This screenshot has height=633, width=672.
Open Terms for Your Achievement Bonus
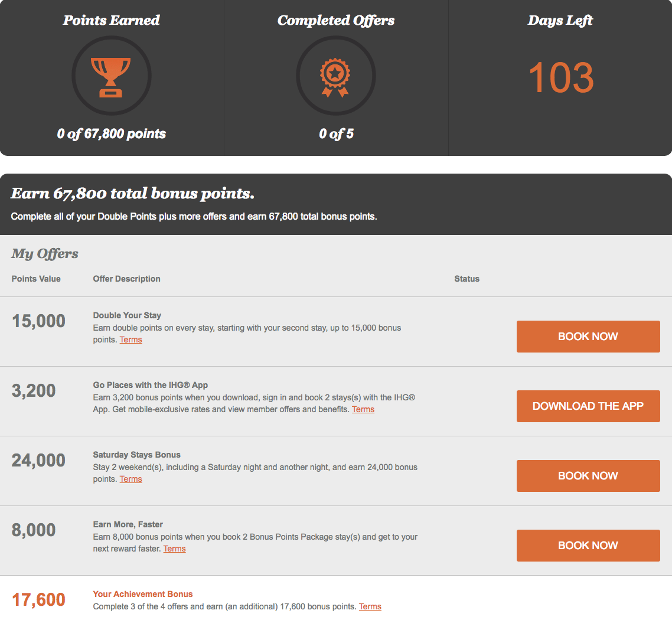pyautogui.click(x=370, y=606)
